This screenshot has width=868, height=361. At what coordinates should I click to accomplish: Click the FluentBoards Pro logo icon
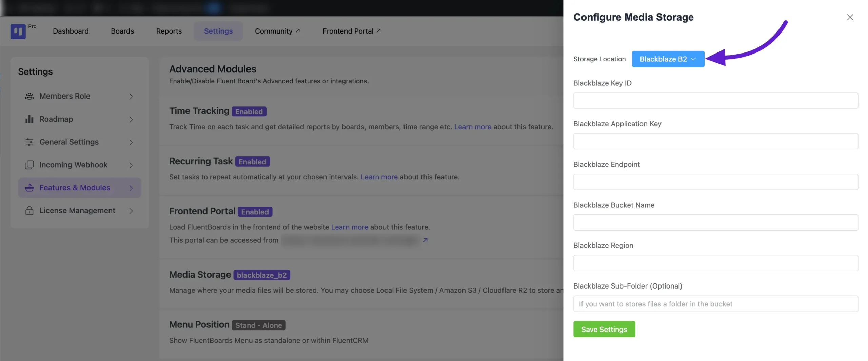(18, 31)
